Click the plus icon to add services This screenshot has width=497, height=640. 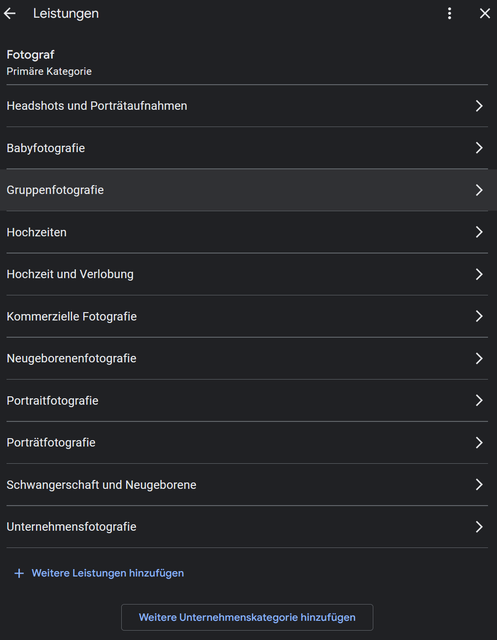tap(19, 573)
